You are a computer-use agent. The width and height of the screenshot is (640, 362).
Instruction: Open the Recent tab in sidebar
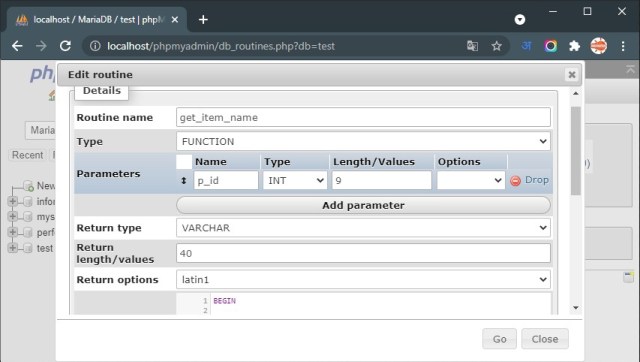(27, 155)
